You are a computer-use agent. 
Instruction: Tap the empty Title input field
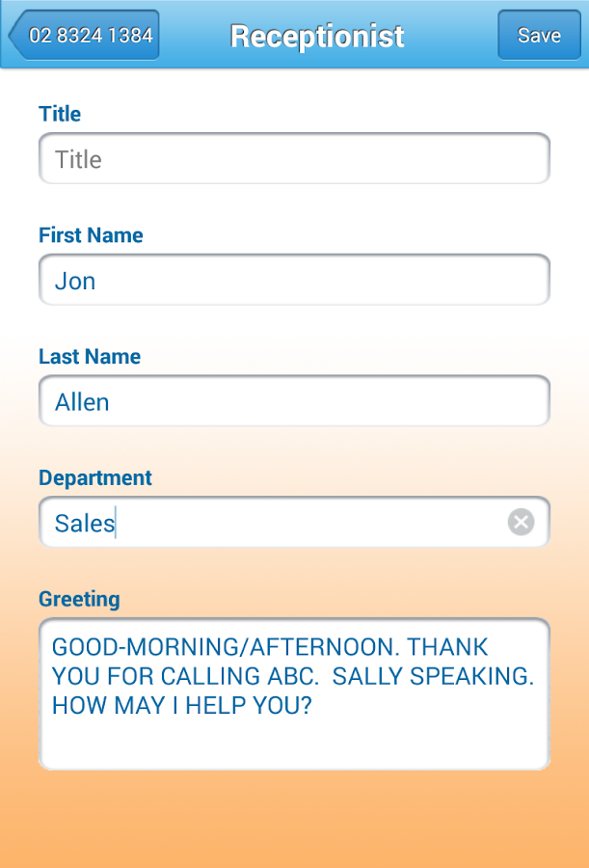[294, 159]
